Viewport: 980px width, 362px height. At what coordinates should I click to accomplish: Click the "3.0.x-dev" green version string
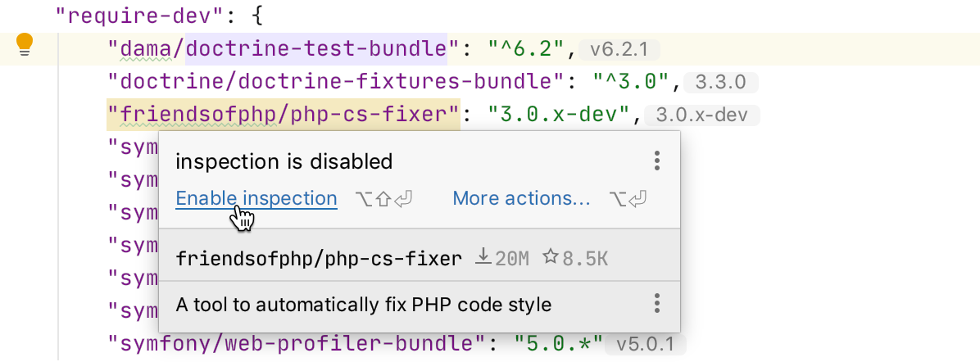(x=558, y=115)
